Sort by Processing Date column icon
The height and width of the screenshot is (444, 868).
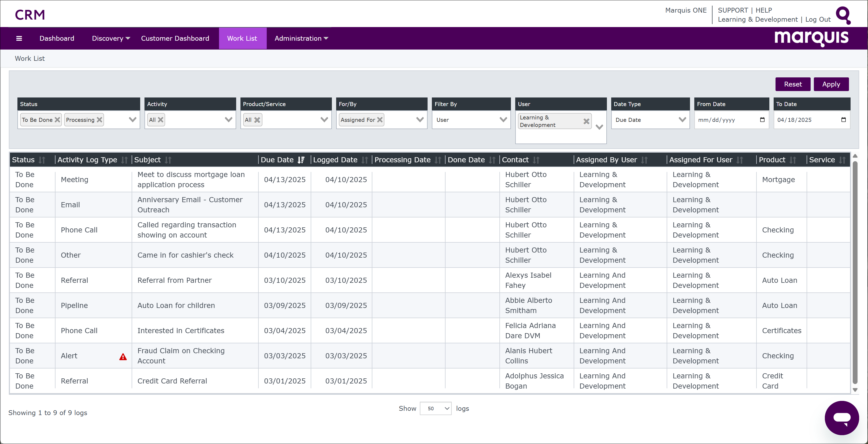[438, 160]
